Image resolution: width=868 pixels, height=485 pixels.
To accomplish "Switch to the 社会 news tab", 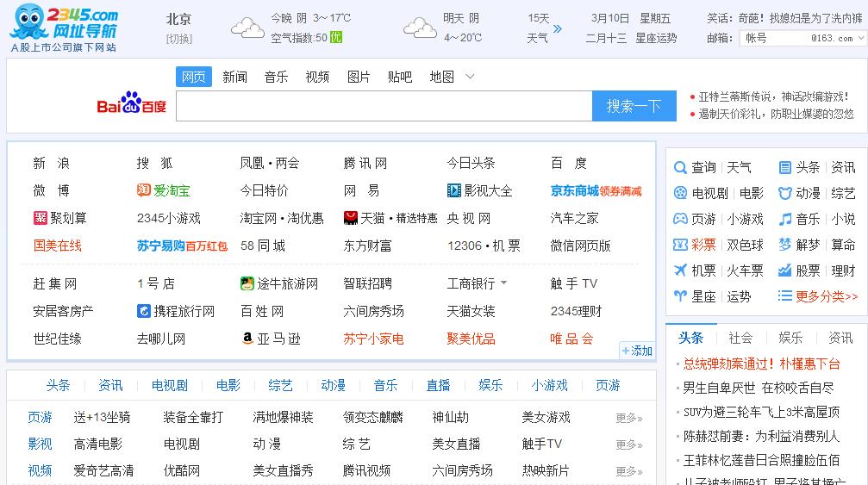I will [x=740, y=338].
